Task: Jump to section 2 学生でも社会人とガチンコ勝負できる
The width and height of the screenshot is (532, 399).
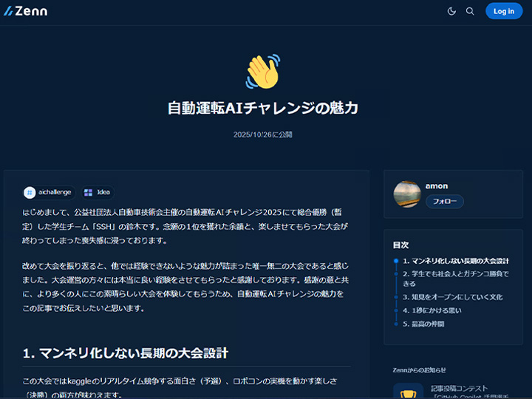Action: (x=456, y=279)
